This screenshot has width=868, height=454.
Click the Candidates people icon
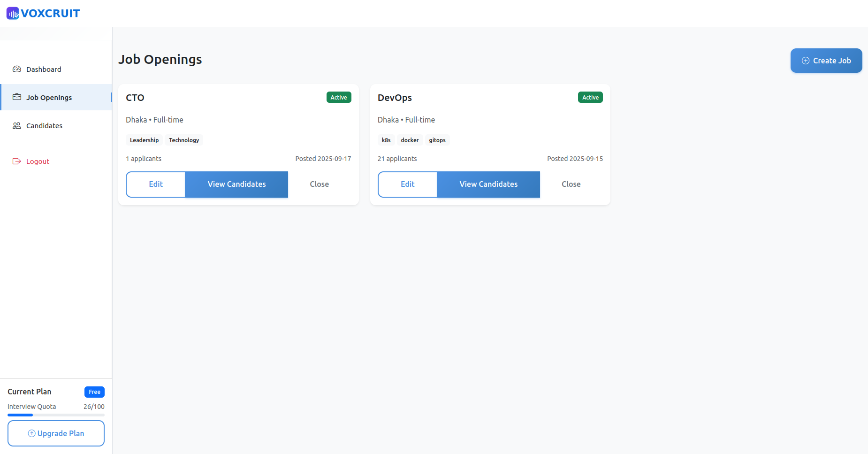[17, 125]
